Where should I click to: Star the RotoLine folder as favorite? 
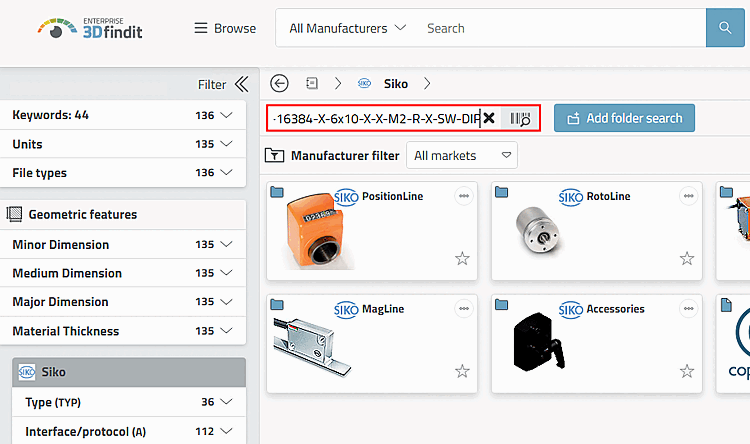tap(687, 259)
